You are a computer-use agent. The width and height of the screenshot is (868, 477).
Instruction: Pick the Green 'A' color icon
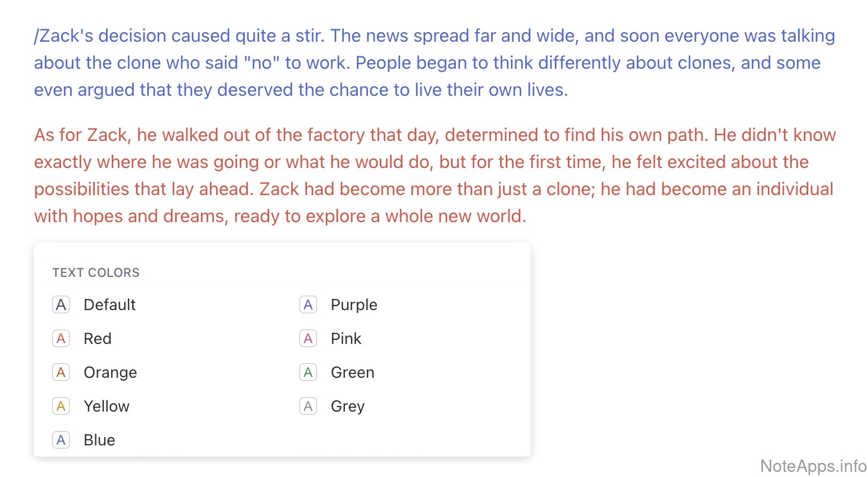(x=308, y=373)
